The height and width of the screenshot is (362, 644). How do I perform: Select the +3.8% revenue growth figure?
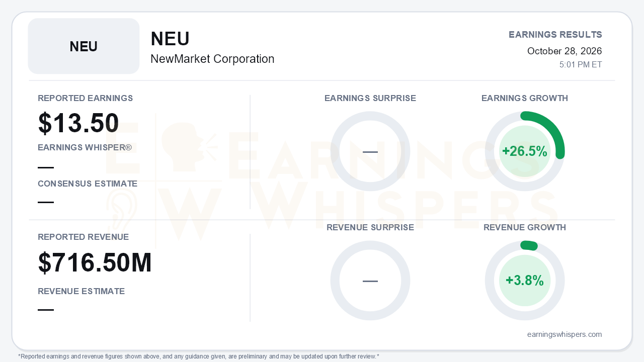tap(525, 281)
